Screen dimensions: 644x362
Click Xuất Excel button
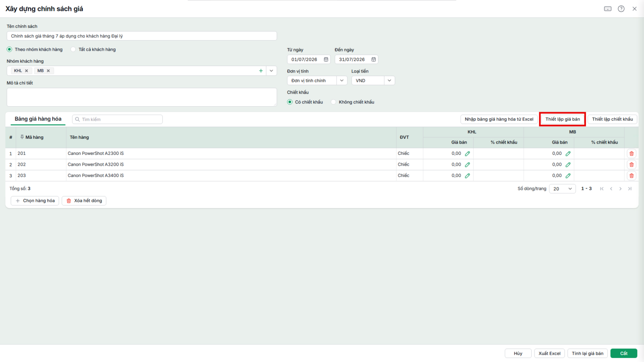click(x=549, y=354)
